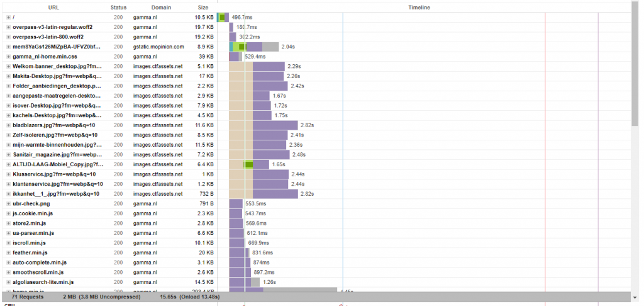The width and height of the screenshot is (644, 306).
Task: Expand the smoothscroll.min.js request
Action: [8, 272]
